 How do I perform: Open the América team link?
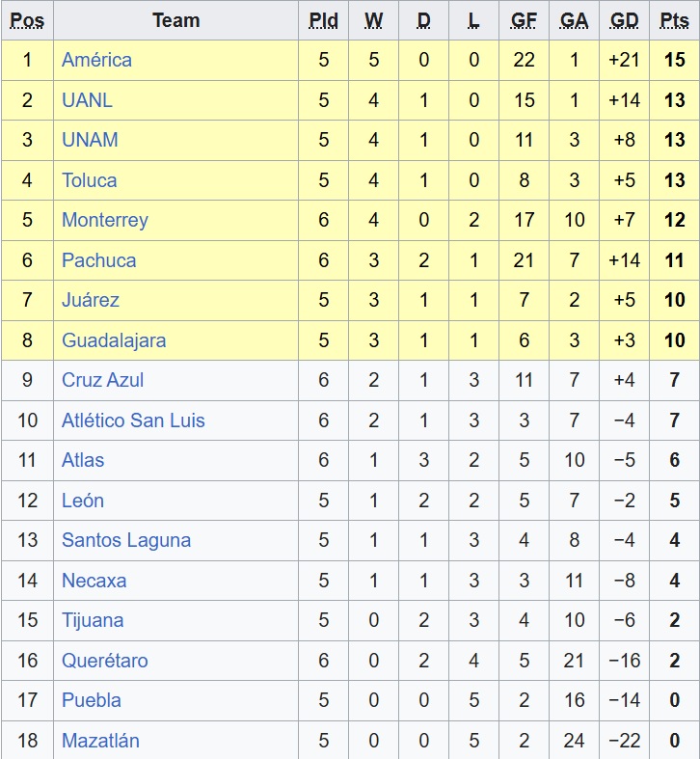pos(96,60)
